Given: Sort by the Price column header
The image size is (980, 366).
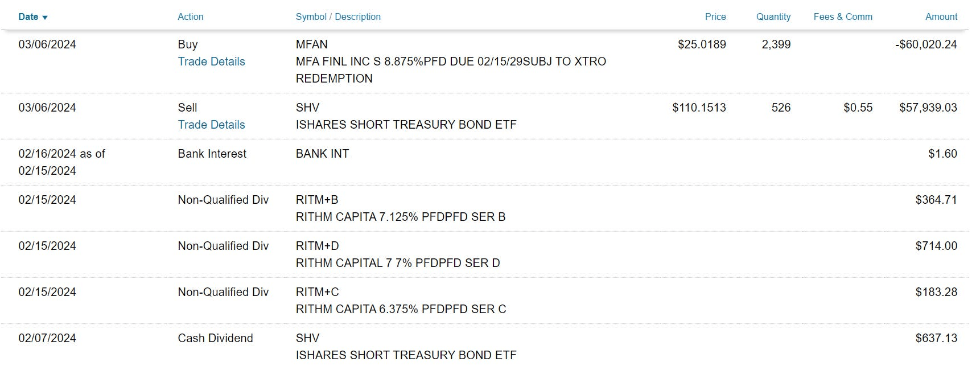Looking at the screenshot, I should point(715,17).
